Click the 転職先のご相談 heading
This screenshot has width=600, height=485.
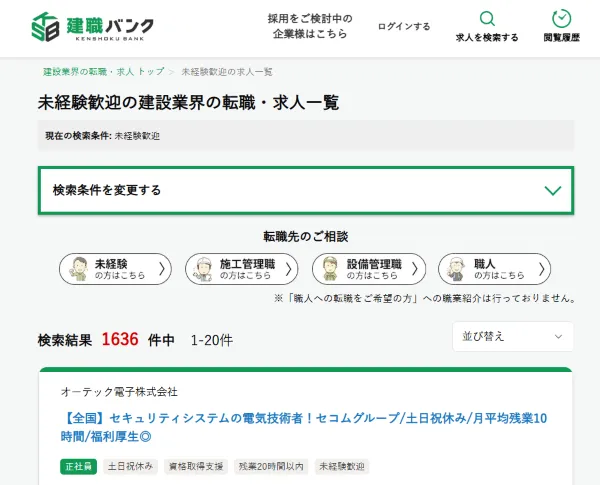click(x=306, y=237)
